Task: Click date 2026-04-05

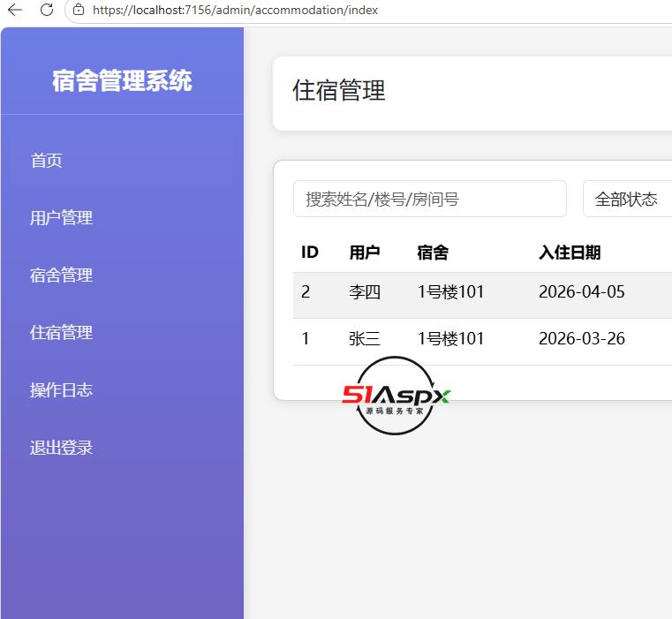Action: [582, 292]
